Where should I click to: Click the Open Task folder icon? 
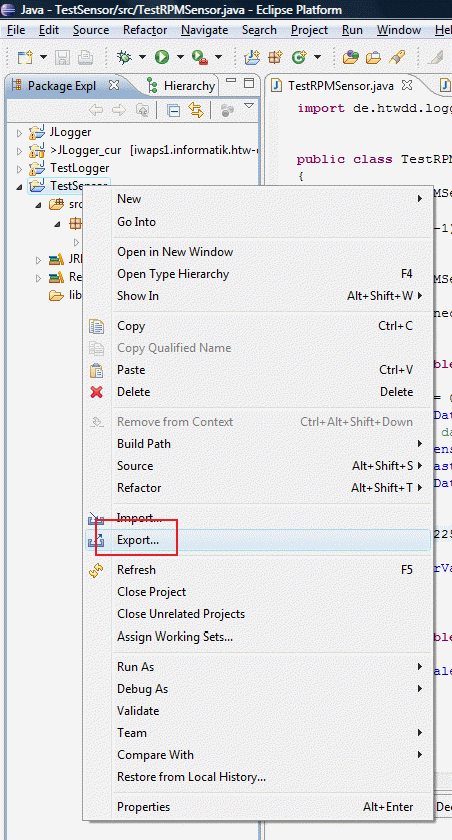coord(373,56)
